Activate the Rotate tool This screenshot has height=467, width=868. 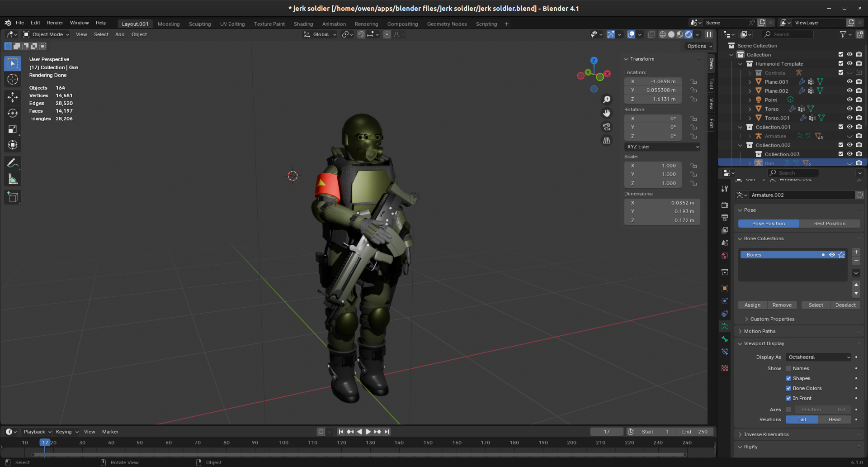[13, 113]
